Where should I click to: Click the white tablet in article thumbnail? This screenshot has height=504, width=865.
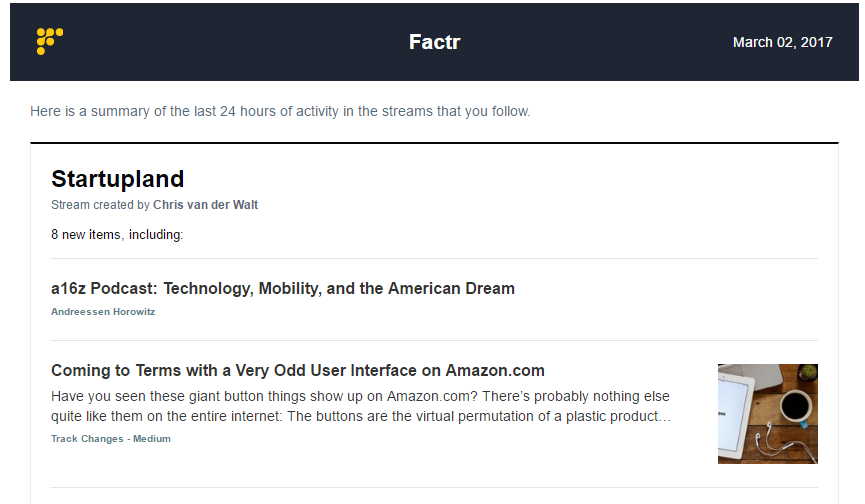pos(734,416)
